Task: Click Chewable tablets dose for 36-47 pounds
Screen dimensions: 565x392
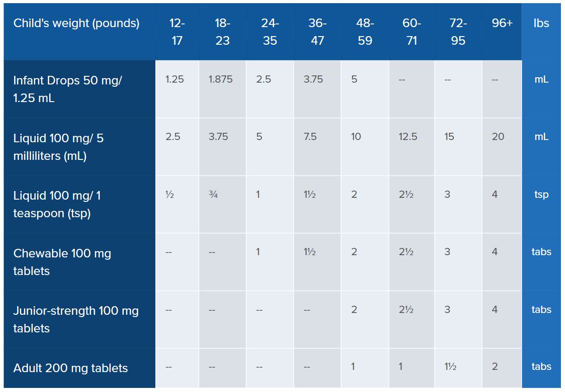Action: coord(309,252)
